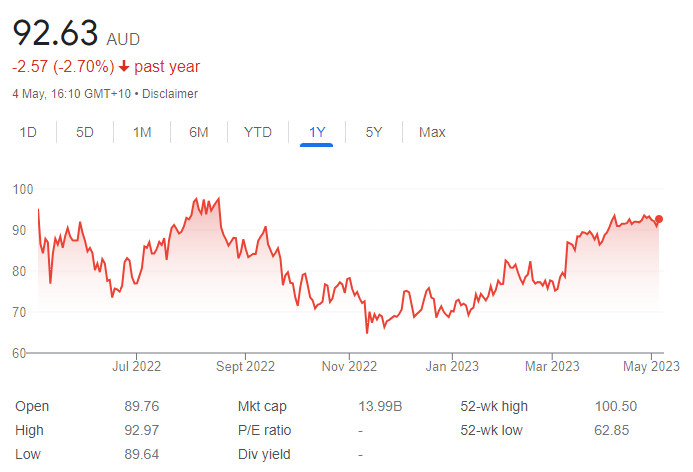Click the 90 y-axis label

click(x=19, y=230)
